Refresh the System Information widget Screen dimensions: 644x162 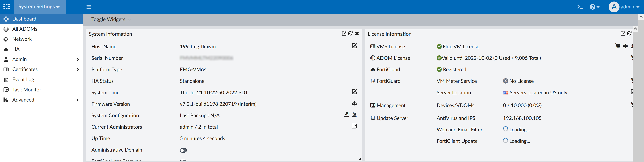(x=350, y=34)
